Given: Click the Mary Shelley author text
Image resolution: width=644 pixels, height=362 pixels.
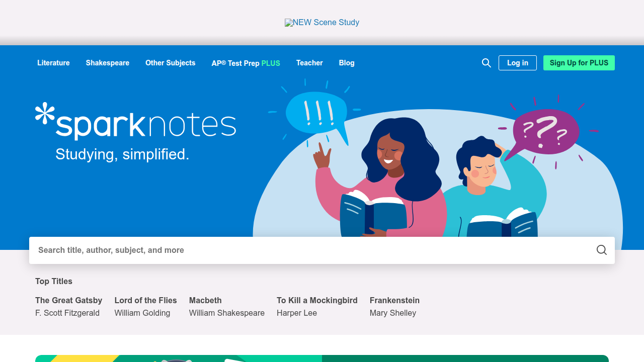Looking at the screenshot, I should 393,313.
